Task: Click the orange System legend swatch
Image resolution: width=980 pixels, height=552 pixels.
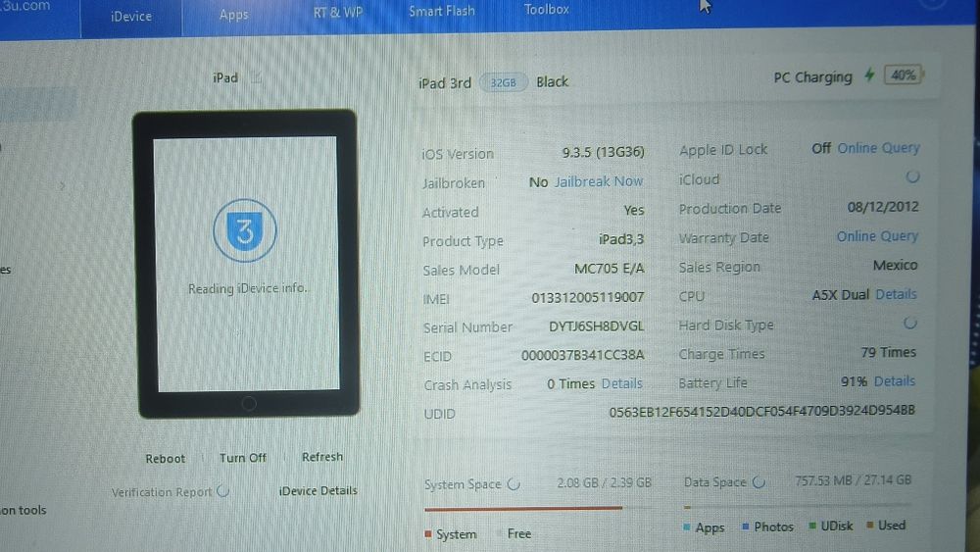Action: 428,534
